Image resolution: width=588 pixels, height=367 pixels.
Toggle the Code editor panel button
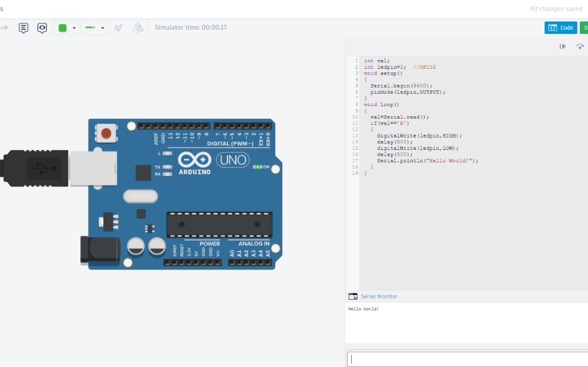(560, 28)
